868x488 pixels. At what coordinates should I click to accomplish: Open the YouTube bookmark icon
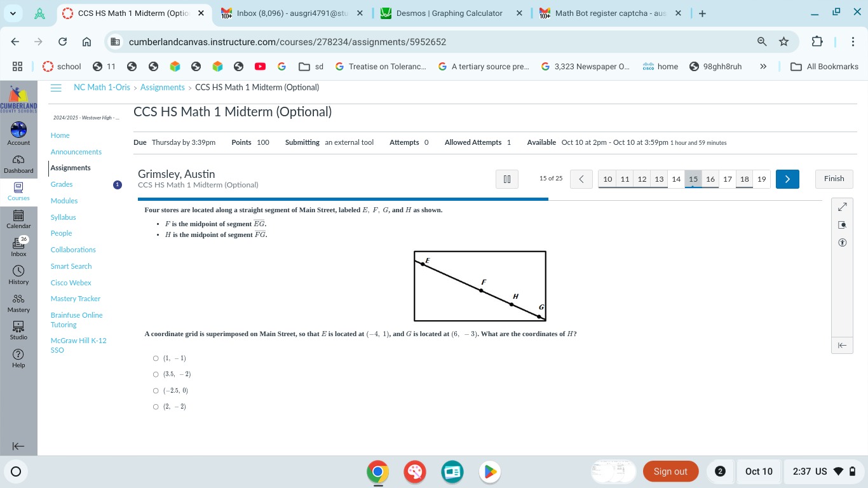point(260,66)
